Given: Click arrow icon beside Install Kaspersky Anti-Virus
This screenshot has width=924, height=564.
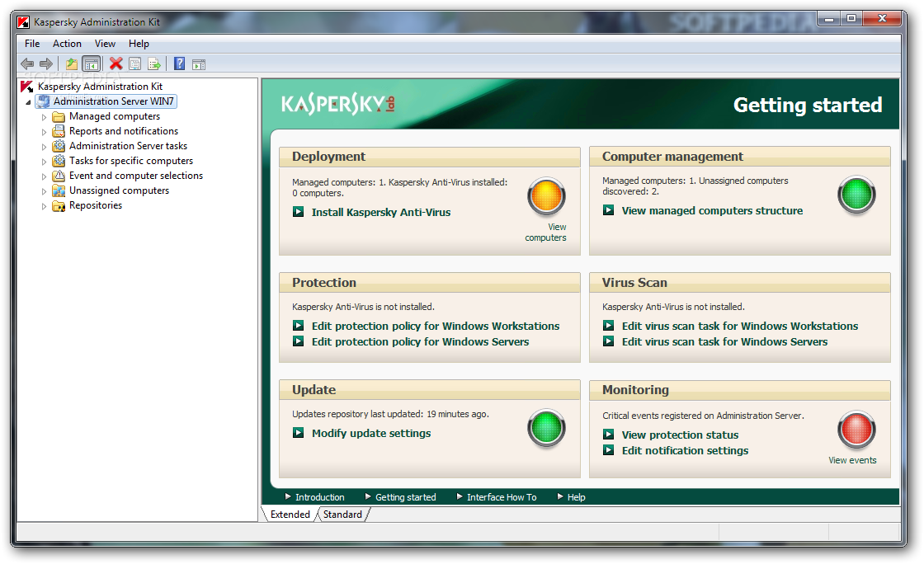Looking at the screenshot, I should [x=299, y=212].
